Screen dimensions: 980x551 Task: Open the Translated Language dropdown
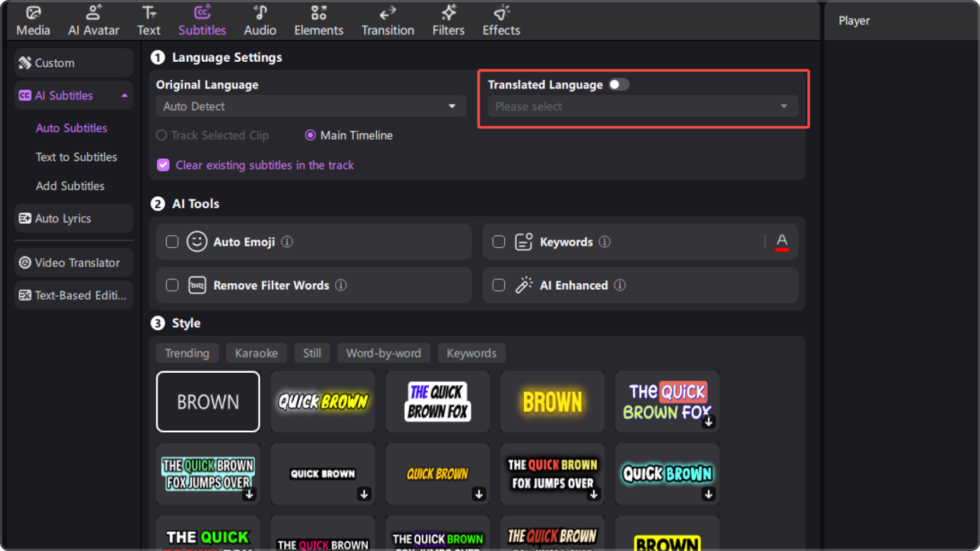point(643,107)
